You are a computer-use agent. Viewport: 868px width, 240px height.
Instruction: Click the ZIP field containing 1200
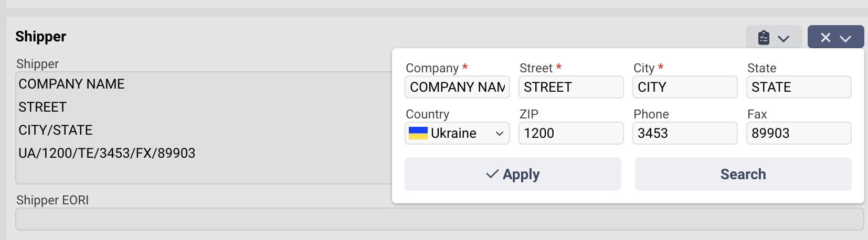coord(571,133)
